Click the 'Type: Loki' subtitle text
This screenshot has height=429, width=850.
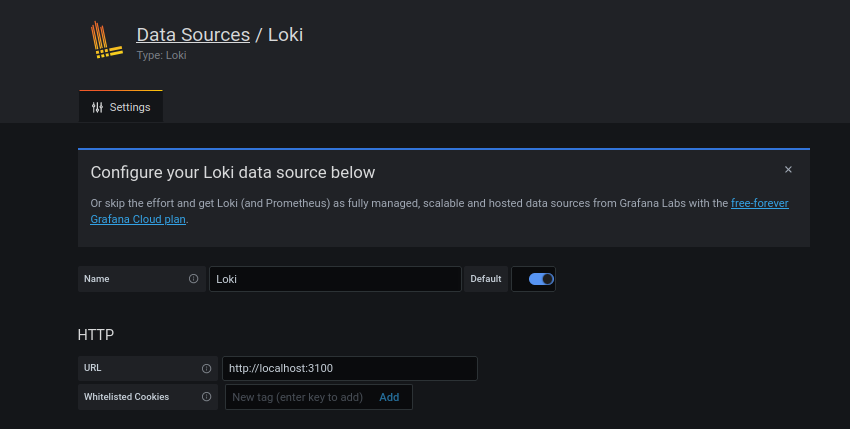click(161, 55)
